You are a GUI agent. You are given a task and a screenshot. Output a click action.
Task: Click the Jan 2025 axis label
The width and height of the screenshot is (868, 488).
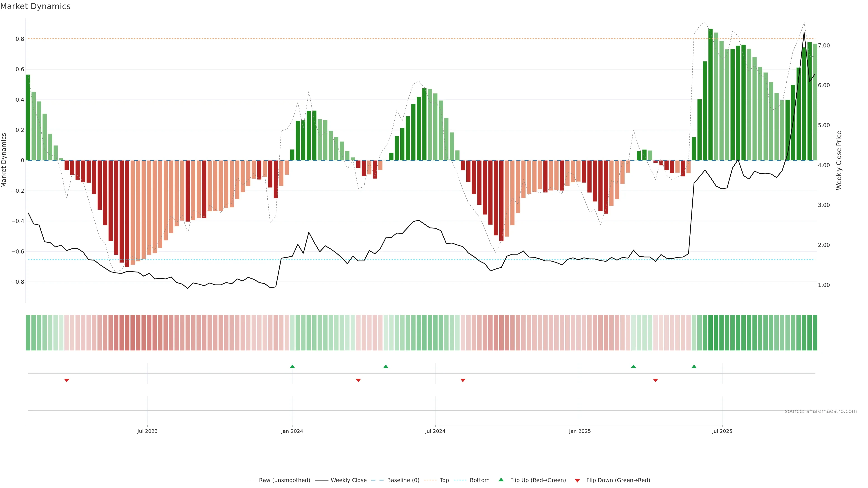[x=580, y=431]
